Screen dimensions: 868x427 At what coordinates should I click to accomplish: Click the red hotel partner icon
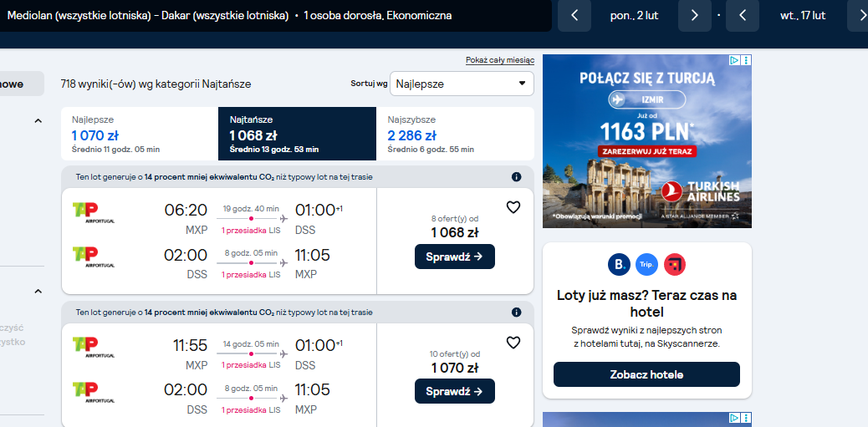tap(674, 264)
